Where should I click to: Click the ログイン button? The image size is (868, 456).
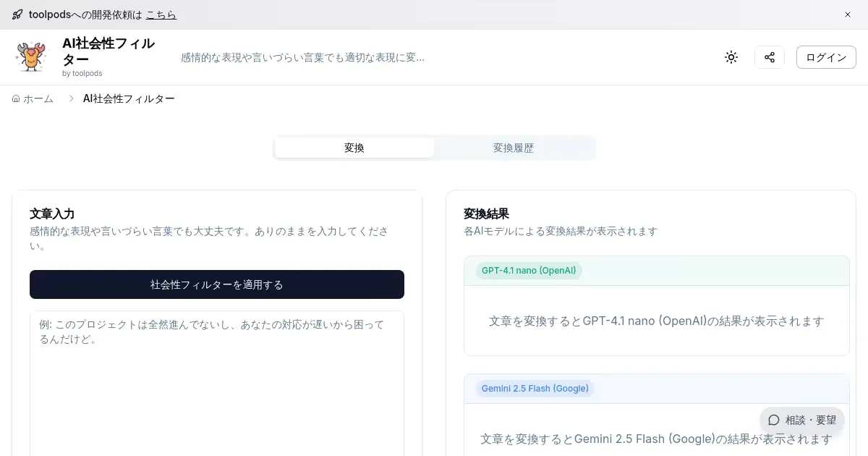coord(825,57)
